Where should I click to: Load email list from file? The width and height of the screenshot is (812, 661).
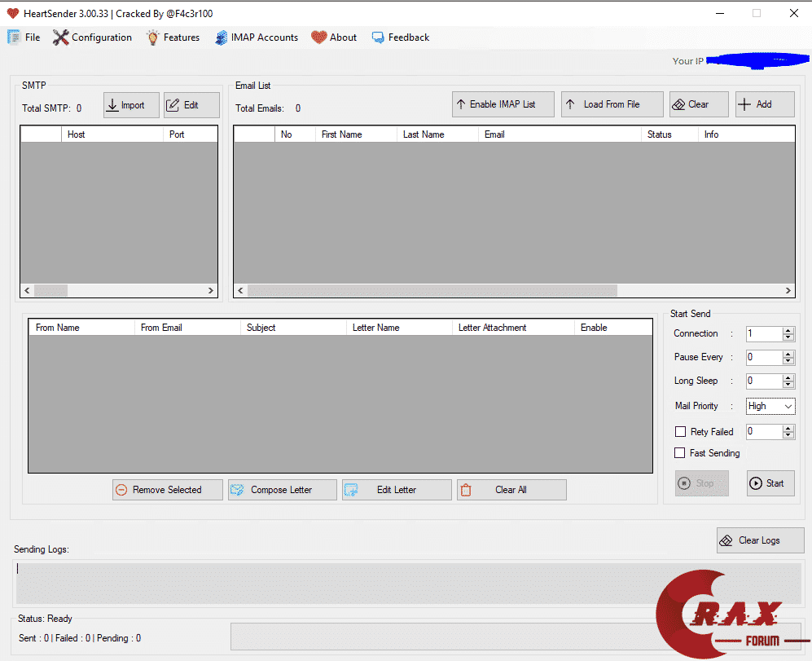(612, 104)
